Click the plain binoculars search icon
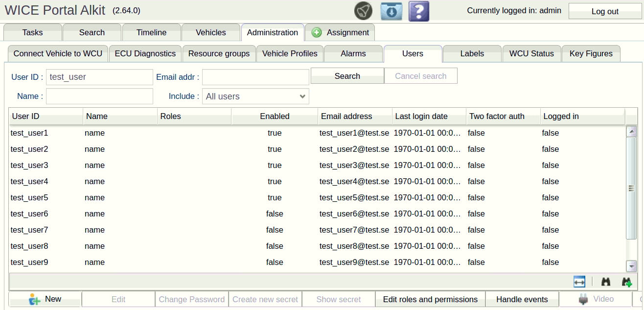The image size is (644, 310). 606,282
